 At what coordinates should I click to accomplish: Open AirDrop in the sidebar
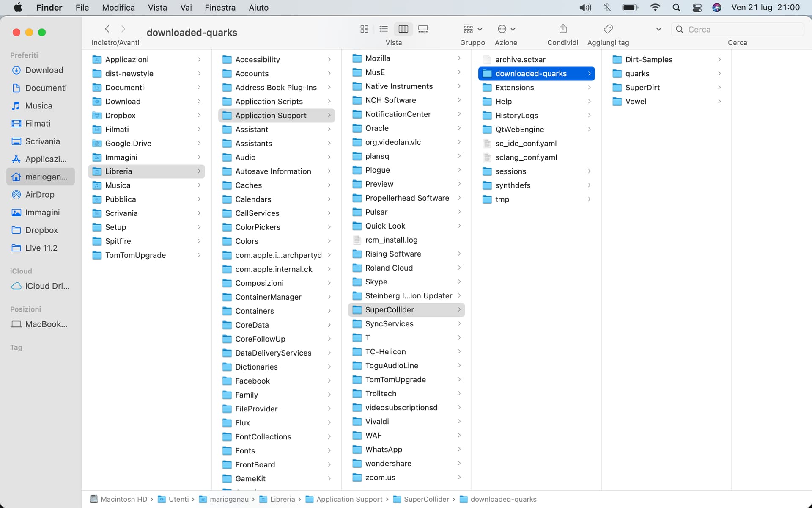pos(40,195)
